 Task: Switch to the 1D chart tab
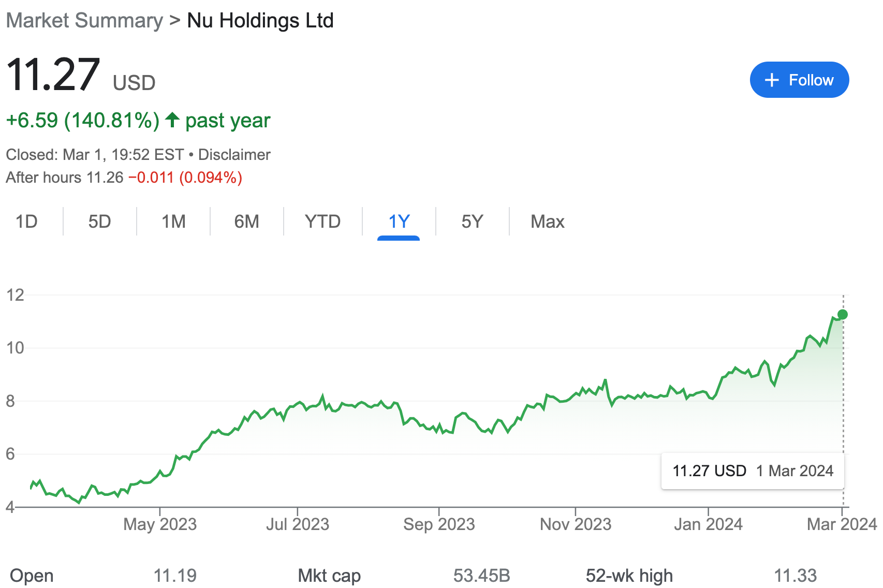(27, 222)
